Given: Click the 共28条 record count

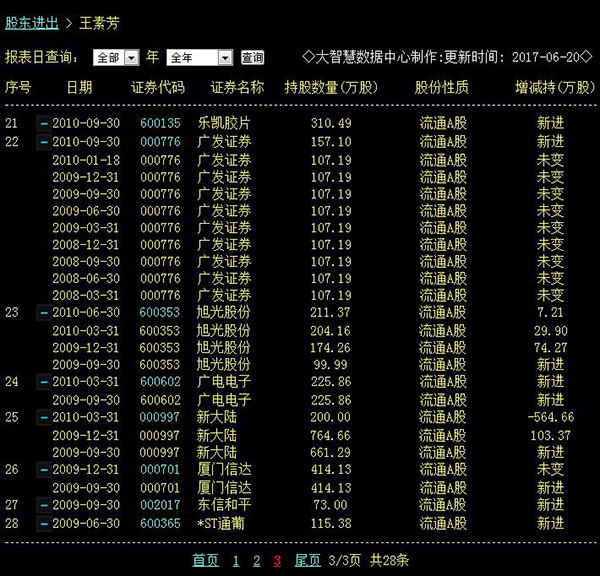Looking at the screenshot, I should coord(389,561).
